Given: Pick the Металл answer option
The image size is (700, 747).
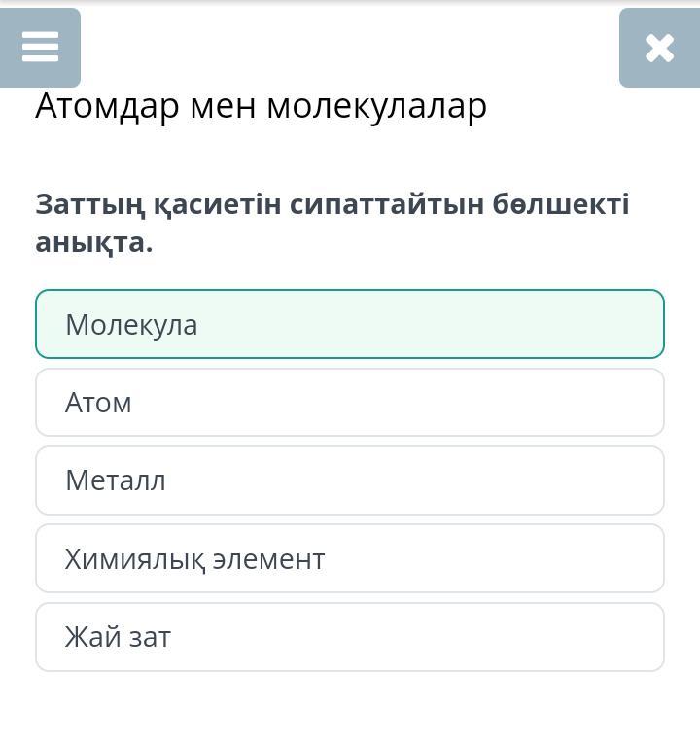Looking at the screenshot, I should pos(350,480).
